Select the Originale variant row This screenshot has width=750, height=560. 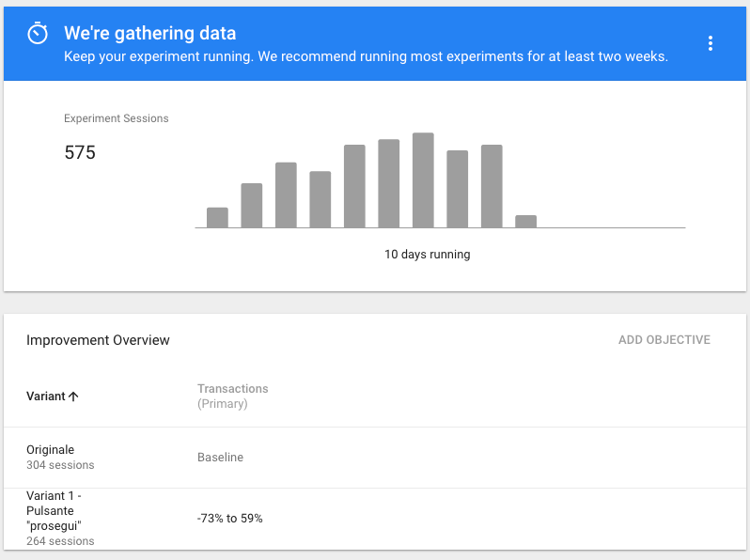pyautogui.click(x=375, y=458)
